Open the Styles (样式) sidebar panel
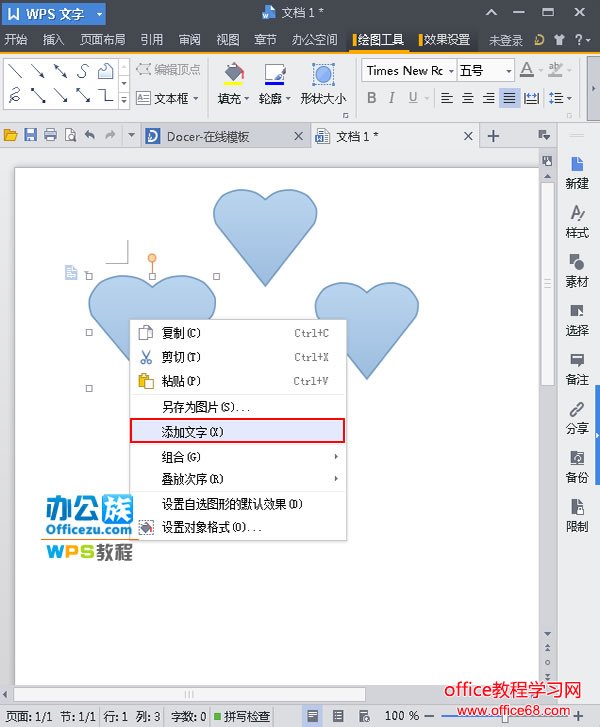The width and height of the screenshot is (600, 727). coord(577,220)
